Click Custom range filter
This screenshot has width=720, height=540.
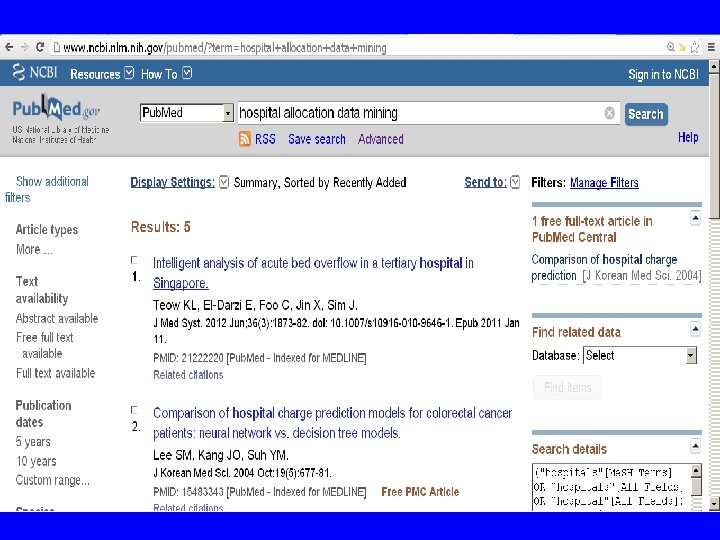(53, 480)
